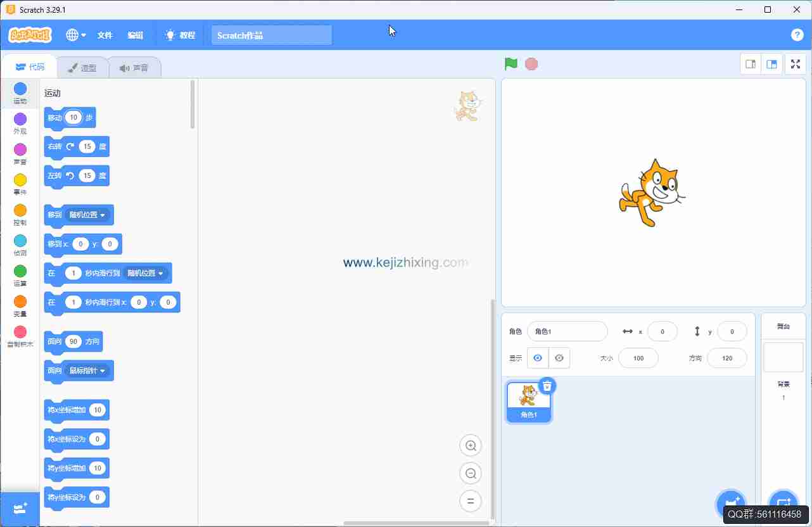The height and width of the screenshot is (527, 812).
Task: Reset workspace zoom with equals icon
Action: pyautogui.click(x=471, y=501)
